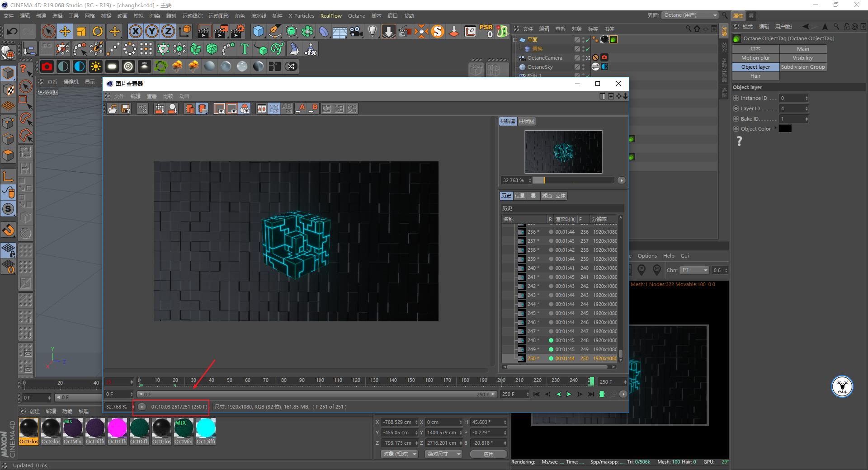
Task: Open the render settings icon
Action: click(x=237, y=31)
